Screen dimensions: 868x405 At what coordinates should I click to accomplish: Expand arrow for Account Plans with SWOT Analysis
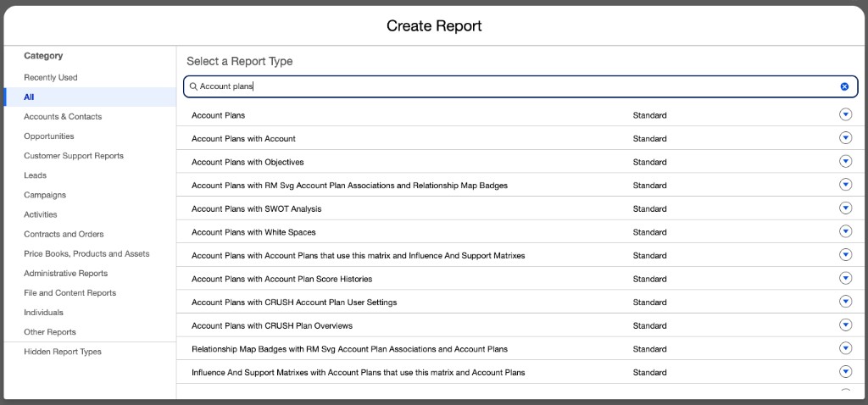[x=845, y=208]
